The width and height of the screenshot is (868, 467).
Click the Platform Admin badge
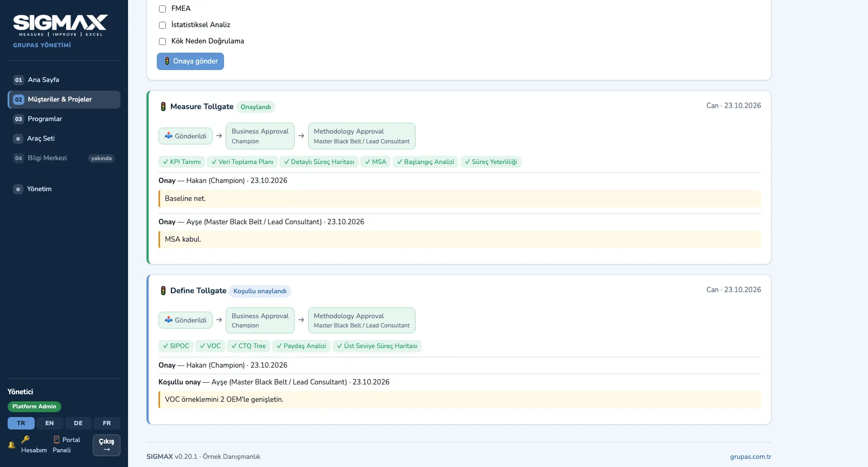(34, 407)
